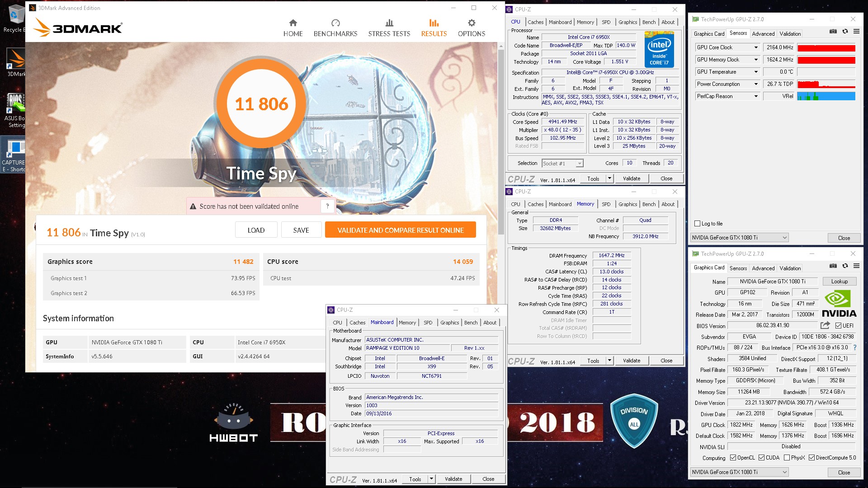Toggle the DirectCompute 5.0 checkbox
Screen dimensions: 868x488
(811, 458)
